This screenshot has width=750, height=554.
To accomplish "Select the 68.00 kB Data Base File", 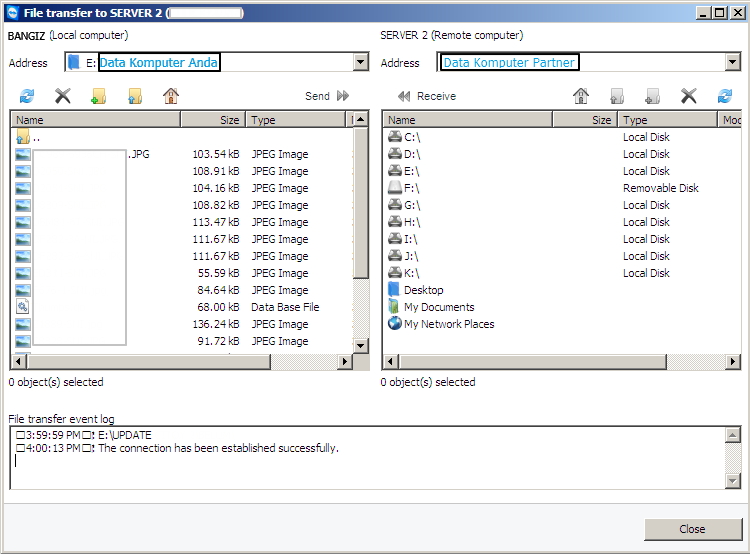I will pyautogui.click(x=182, y=307).
